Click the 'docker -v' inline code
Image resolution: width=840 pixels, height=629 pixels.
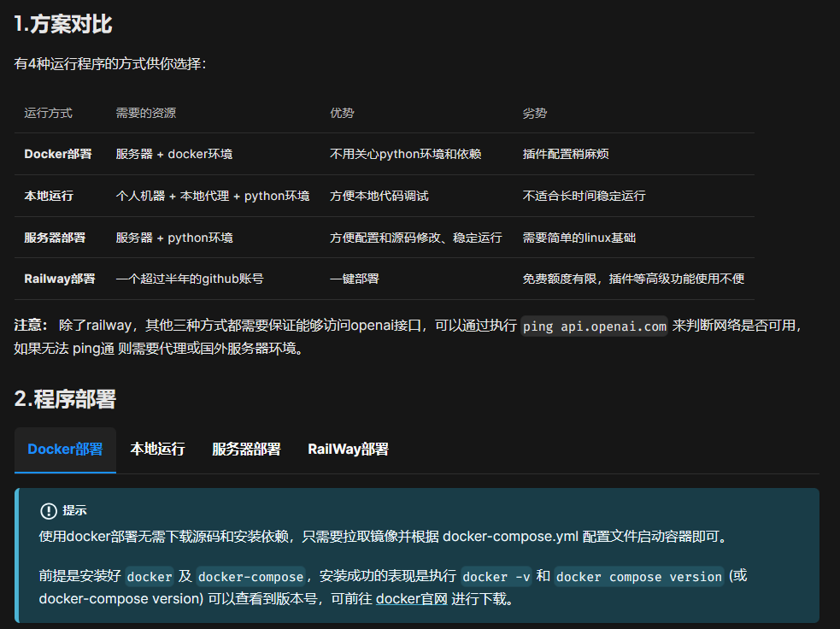tap(496, 577)
